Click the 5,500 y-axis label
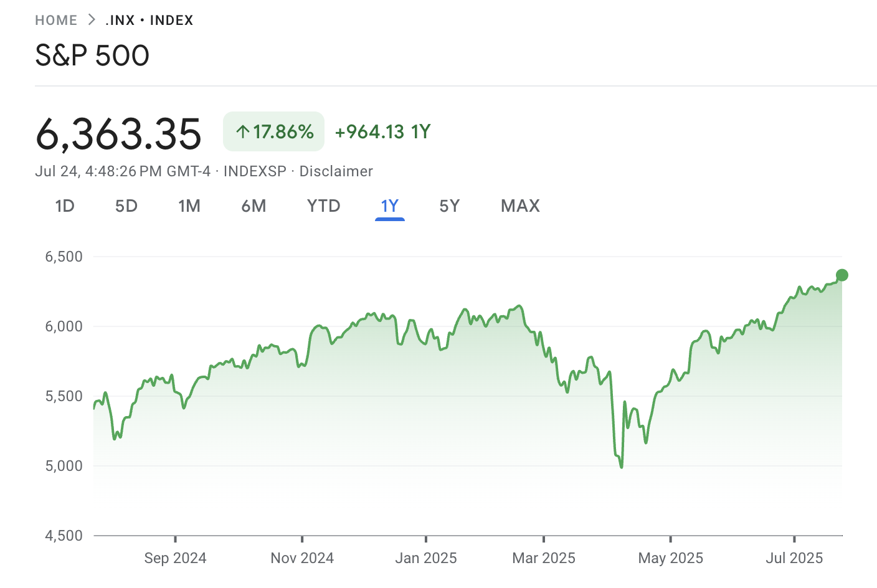877x588 pixels. click(64, 396)
